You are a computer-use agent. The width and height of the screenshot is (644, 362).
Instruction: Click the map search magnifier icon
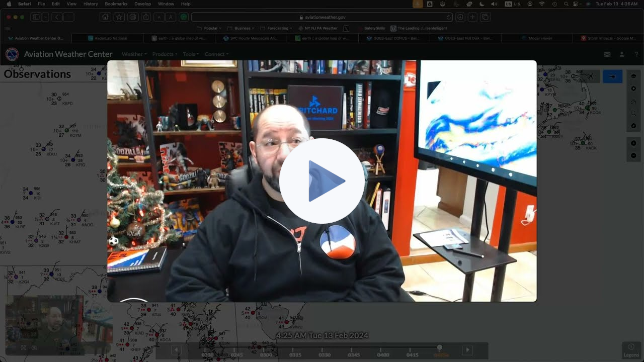pyautogui.click(x=633, y=113)
